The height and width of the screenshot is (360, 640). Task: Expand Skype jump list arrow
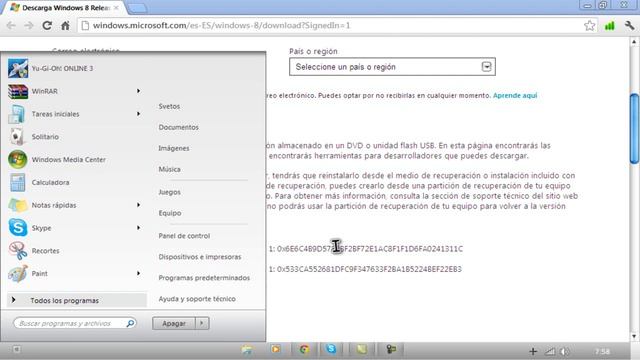tap(138, 228)
